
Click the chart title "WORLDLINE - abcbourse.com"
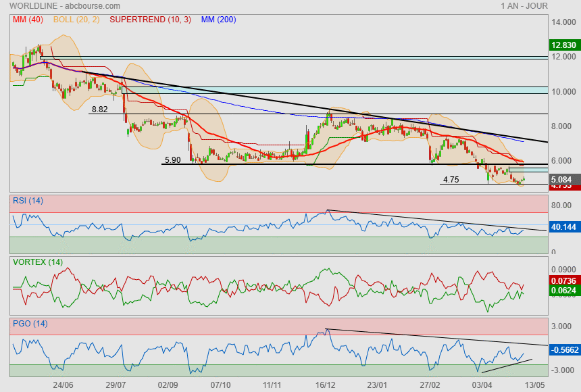coord(65,6)
